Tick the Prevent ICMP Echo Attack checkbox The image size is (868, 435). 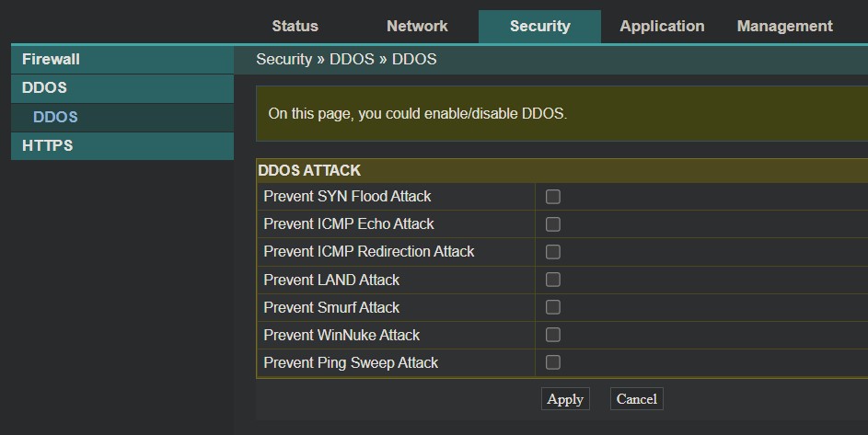553,224
